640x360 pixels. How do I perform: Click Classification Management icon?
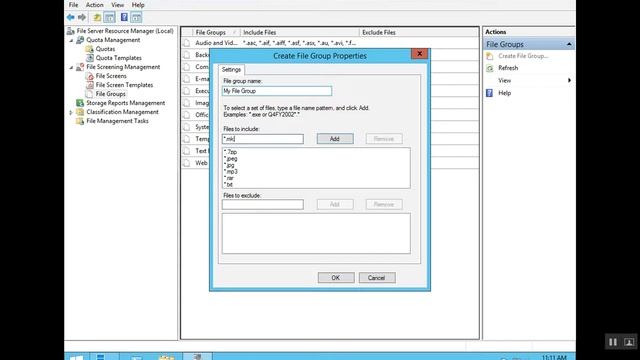tap(80, 112)
